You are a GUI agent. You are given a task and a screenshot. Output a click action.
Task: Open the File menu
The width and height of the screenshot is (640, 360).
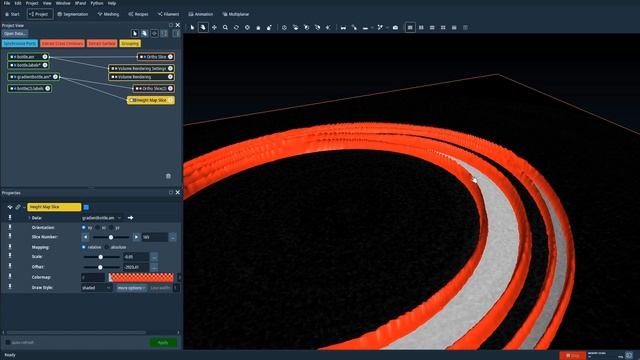pos(7,3)
